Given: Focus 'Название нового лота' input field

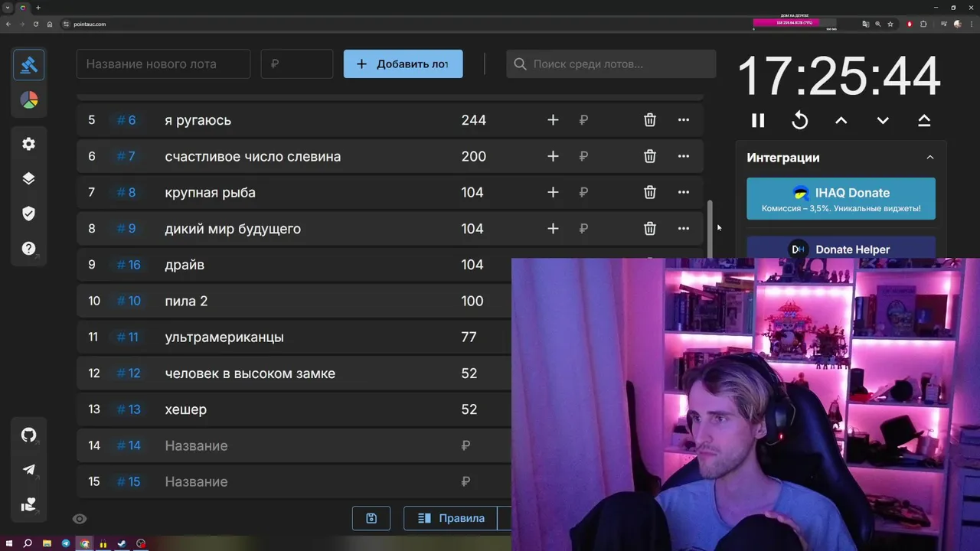Looking at the screenshot, I should pos(163,64).
